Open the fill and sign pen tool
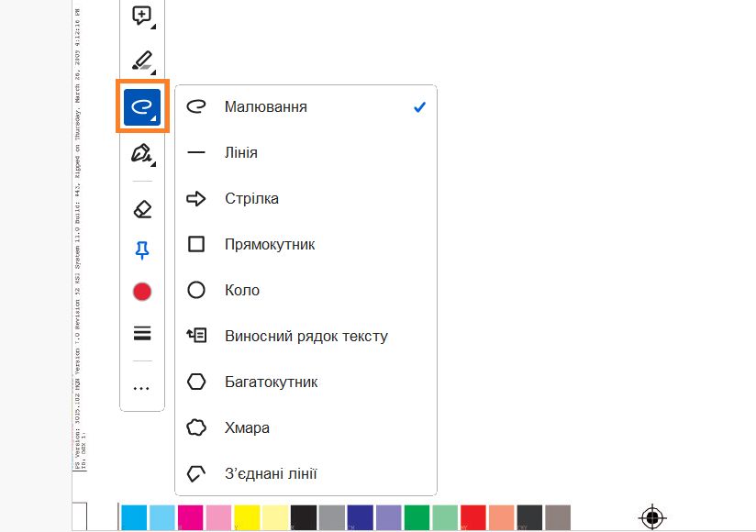Image resolution: width=756 pixels, height=532 pixels. (x=139, y=153)
